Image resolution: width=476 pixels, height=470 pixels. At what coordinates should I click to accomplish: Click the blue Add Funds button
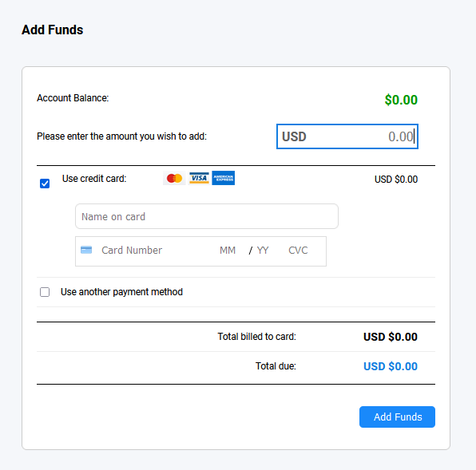397,417
